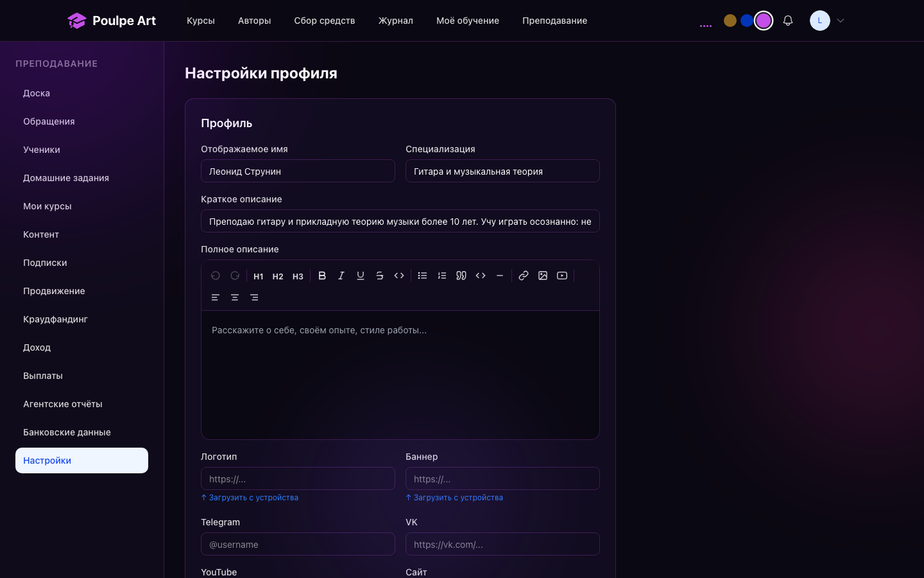Click Загрузить с устройства under Логотип
The height and width of the screenshot is (578, 924).
click(250, 498)
